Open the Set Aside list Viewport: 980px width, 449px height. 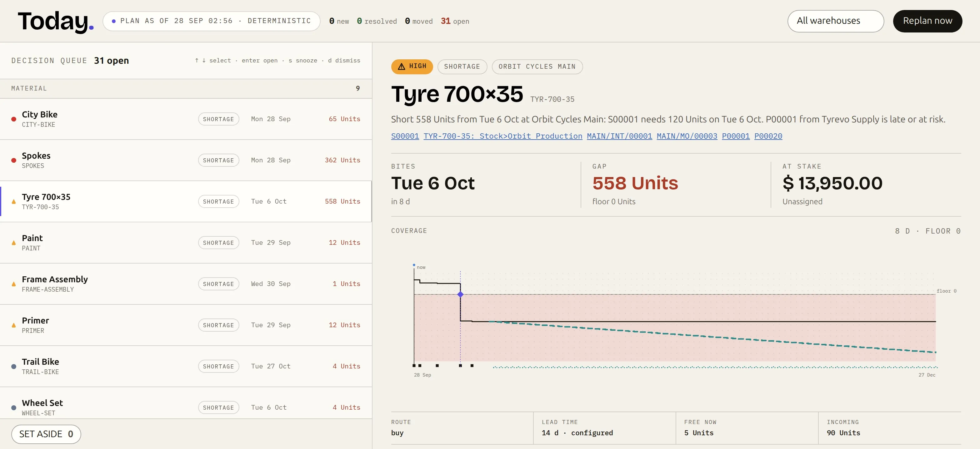point(46,434)
